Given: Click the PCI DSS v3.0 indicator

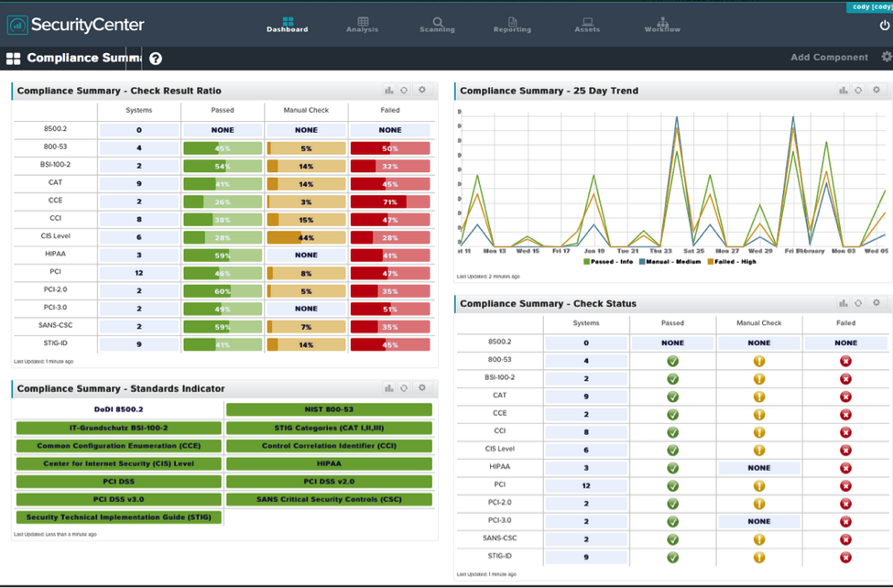Looking at the screenshot, I should [x=118, y=499].
